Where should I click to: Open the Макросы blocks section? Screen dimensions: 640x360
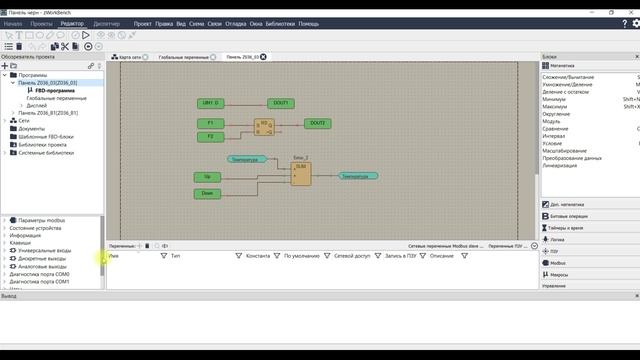tap(590, 275)
